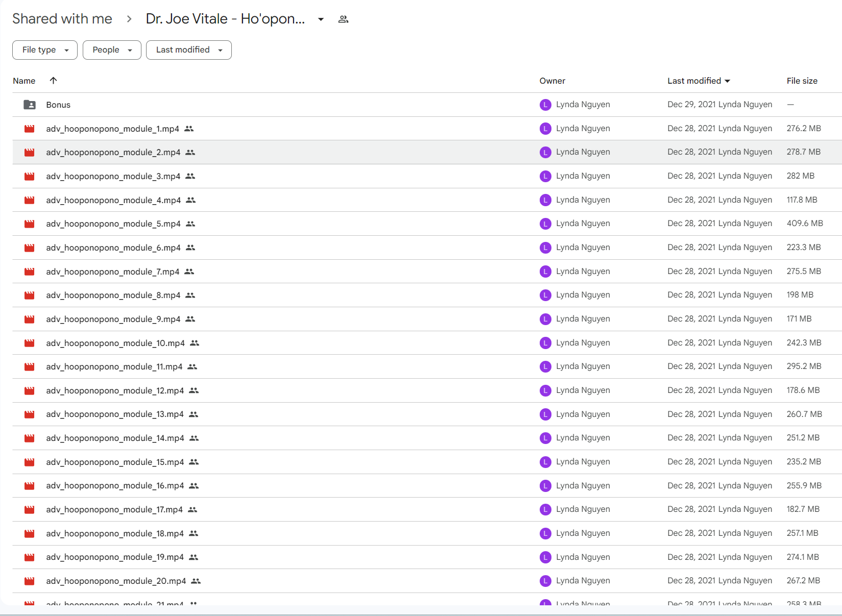This screenshot has height=616, width=842.
Task: Select file adv_hooponopono_module_7.mp4
Action: click(113, 272)
